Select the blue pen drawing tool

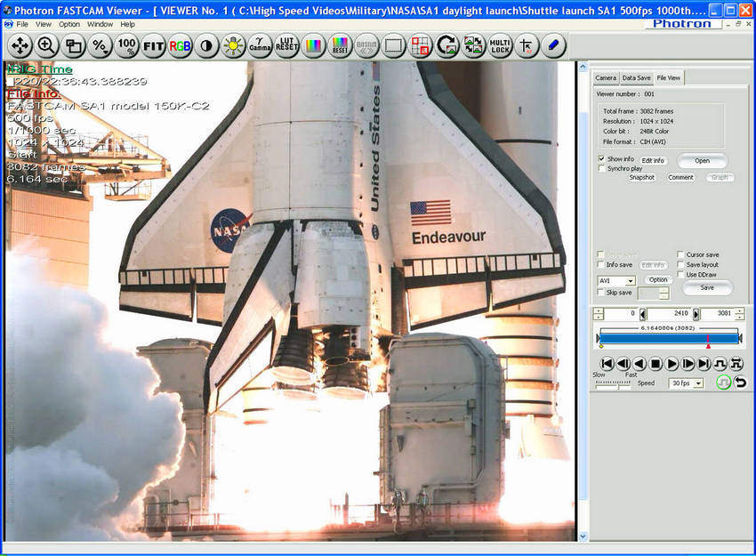pyautogui.click(x=553, y=46)
